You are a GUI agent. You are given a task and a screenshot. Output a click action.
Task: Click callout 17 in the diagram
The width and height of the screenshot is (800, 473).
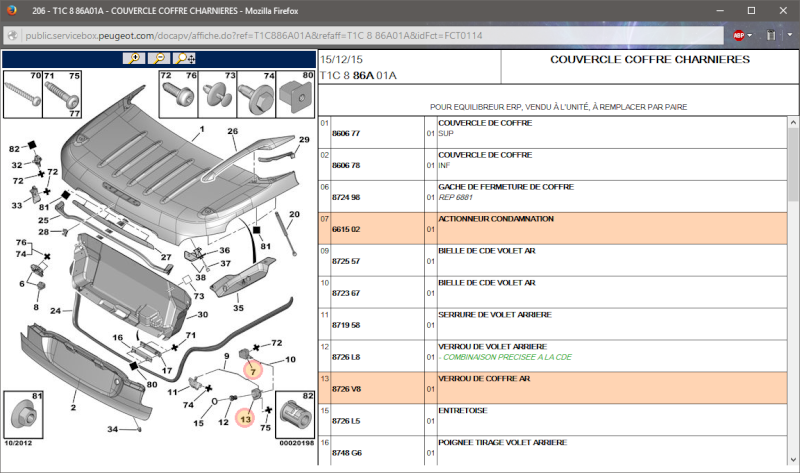[x=167, y=370]
